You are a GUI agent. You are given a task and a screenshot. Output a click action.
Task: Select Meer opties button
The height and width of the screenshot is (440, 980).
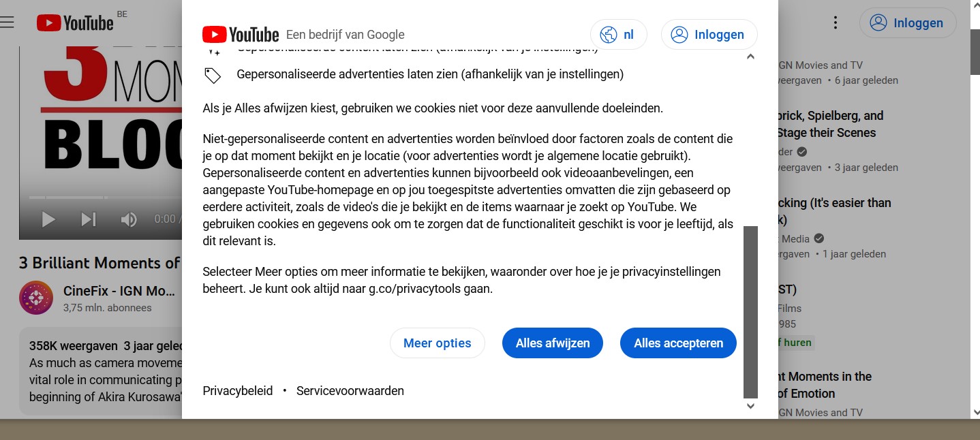[438, 343]
